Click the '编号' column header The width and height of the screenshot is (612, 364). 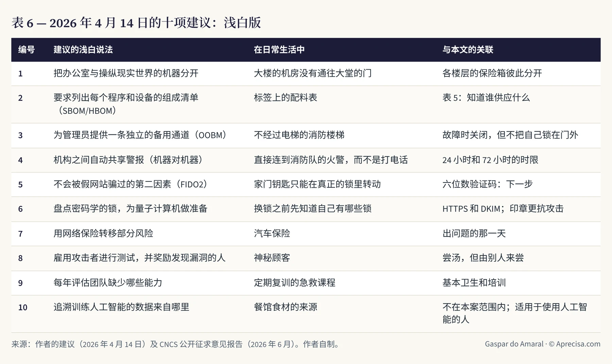[x=27, y=50]
